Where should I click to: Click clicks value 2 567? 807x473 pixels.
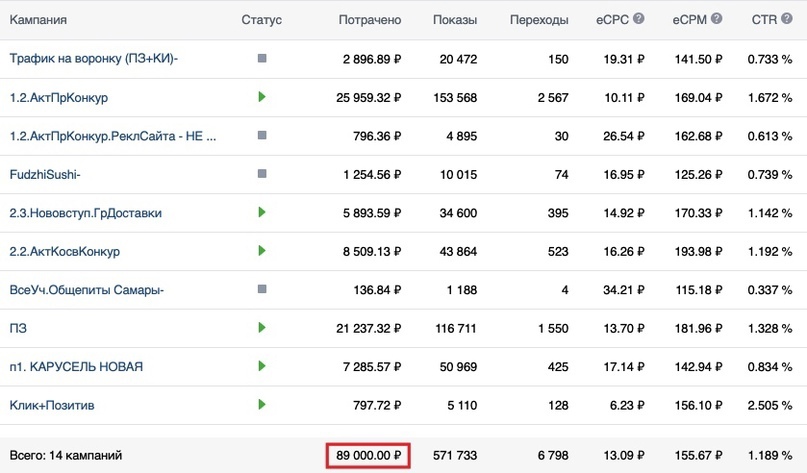[x=553, y=97]
